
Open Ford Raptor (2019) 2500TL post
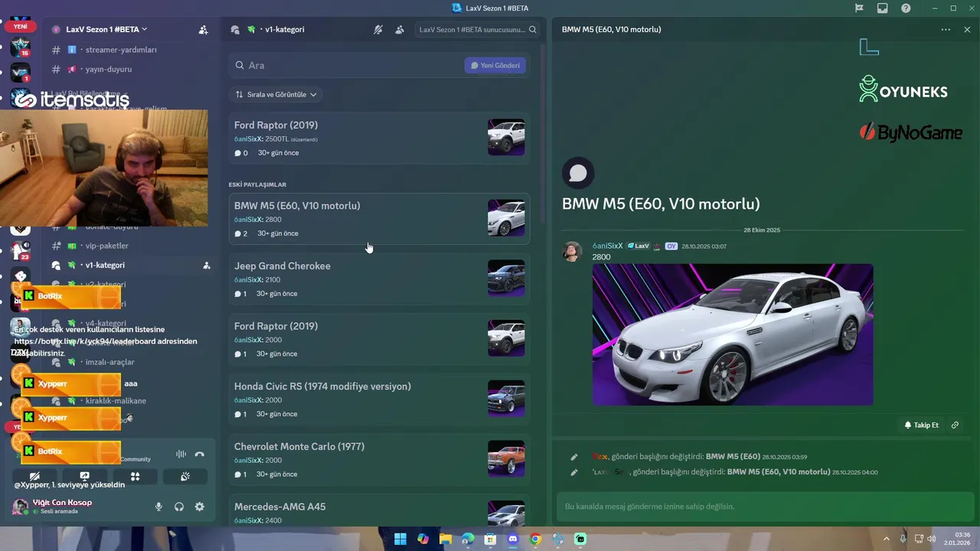click(x=379, y=139)
